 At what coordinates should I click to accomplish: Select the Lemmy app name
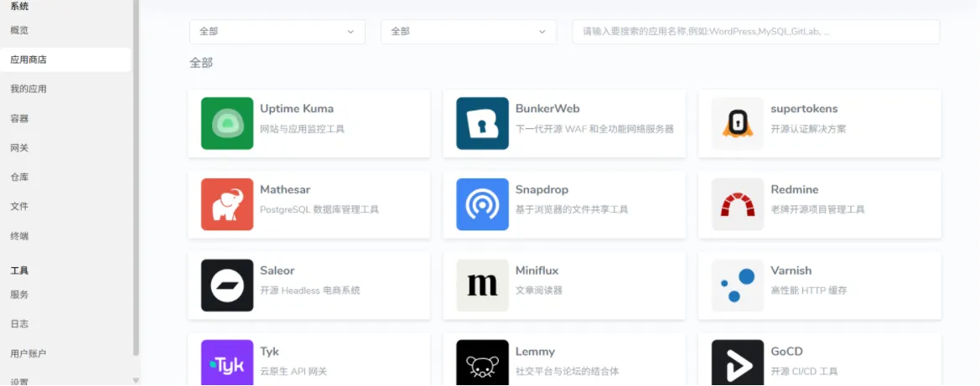(535, 352)
